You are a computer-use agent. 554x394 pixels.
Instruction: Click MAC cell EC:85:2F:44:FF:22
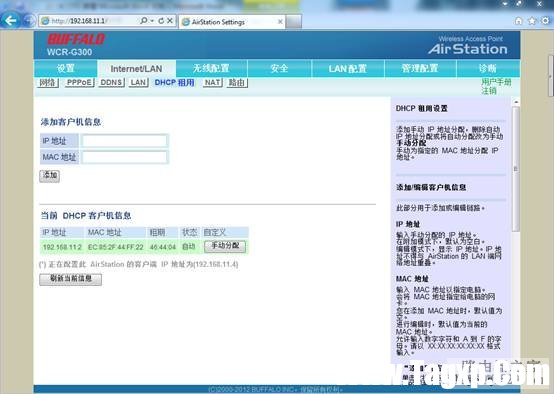tap(116, 247)
